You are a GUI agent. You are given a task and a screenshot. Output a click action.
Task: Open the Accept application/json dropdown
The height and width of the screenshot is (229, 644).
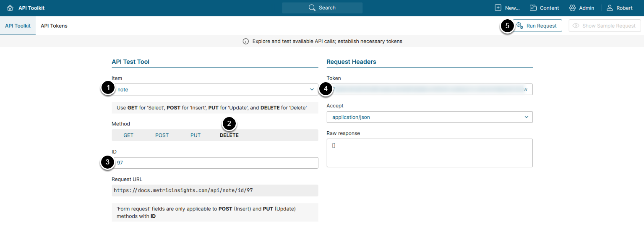pyautogui.click(x=429, y=117)
